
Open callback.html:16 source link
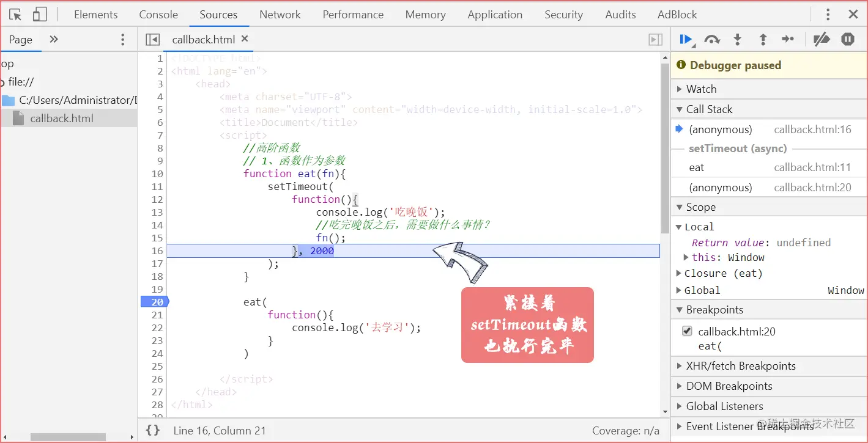812,130
